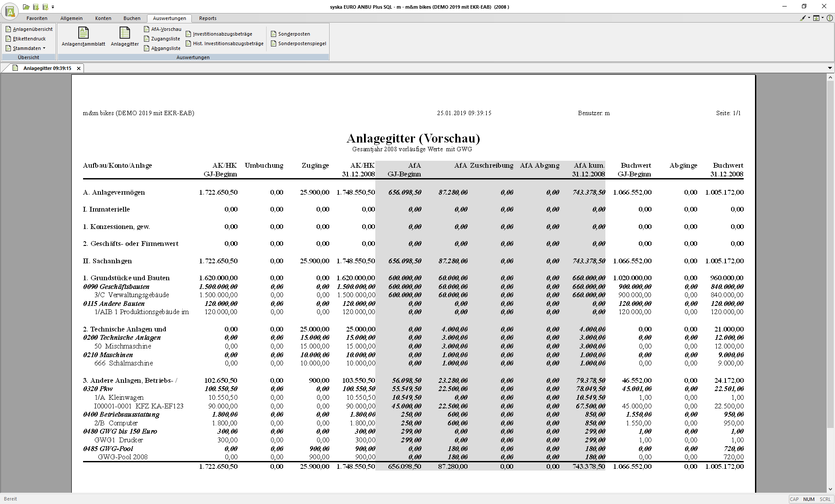Click the '1/A Kleinwagen' asset row
The width and height of the screenshot is (835, 504).
[x=119, y=398]
